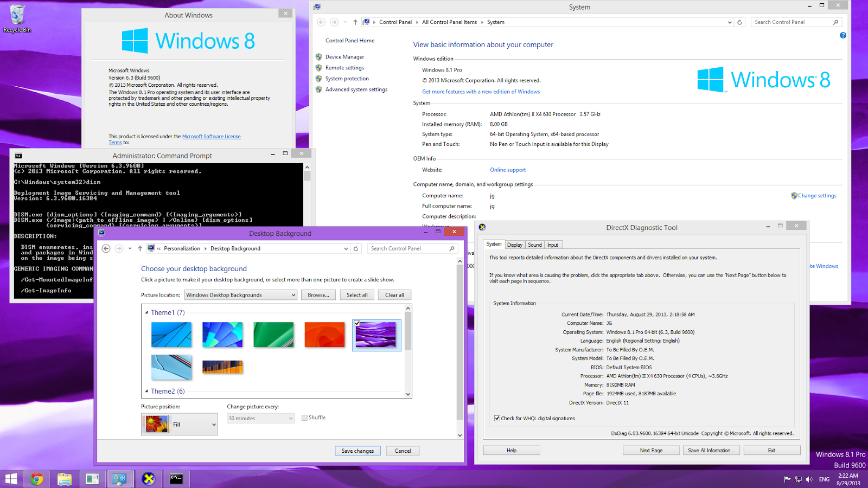Open the Command Prompt taskbar icon
This screenshot has width=868, height=488.
[x=176, y=479]
